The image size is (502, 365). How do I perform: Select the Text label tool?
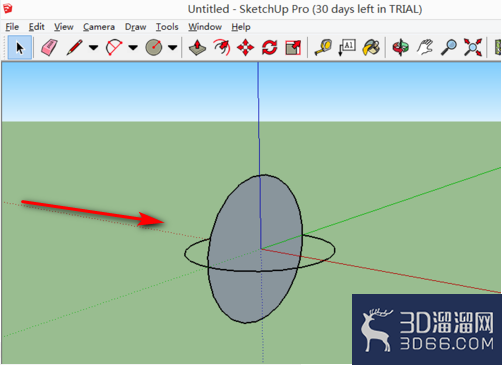[347, 47]
